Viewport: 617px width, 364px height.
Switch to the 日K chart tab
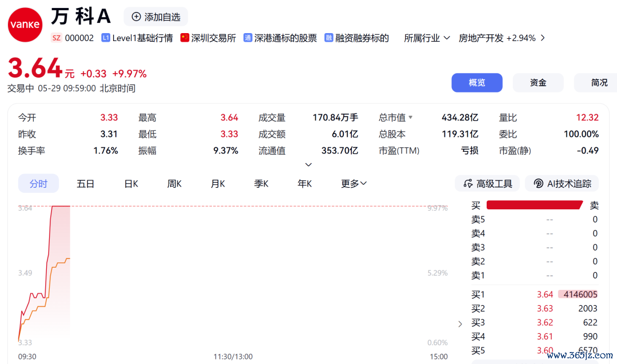[131, 184]
